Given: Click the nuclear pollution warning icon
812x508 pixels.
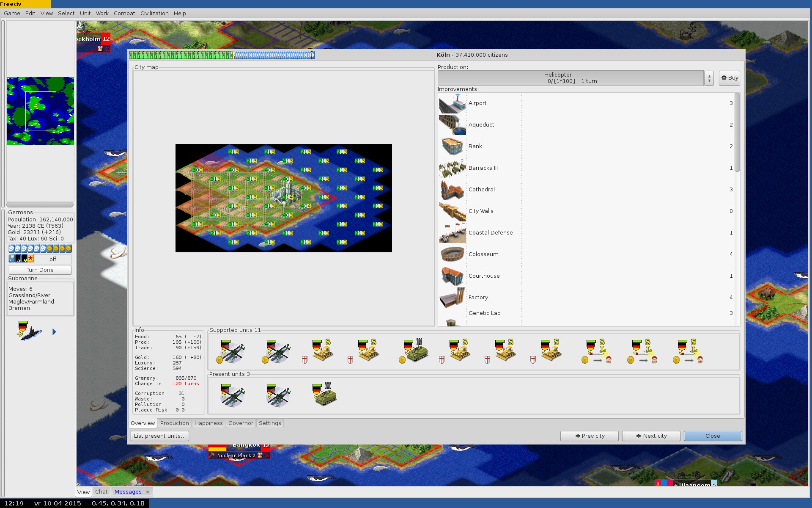Looking at the screenshot, I should click(25, 259).
